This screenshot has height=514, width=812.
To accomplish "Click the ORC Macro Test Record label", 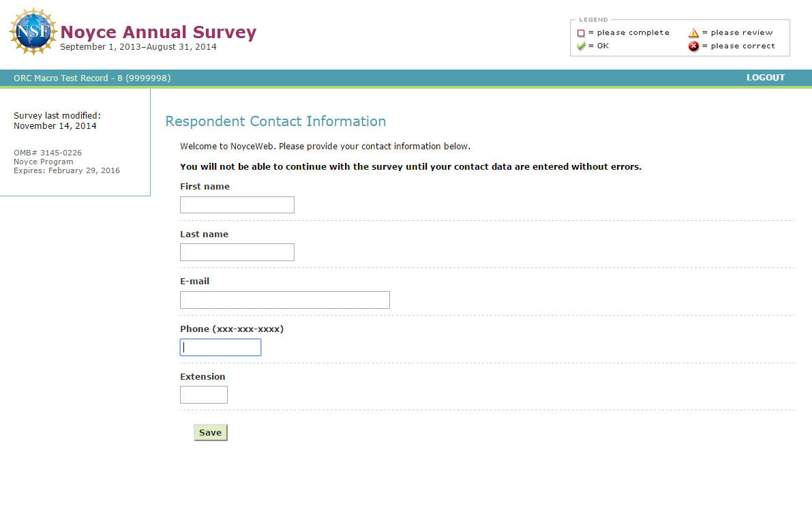I will coord(92,78).
